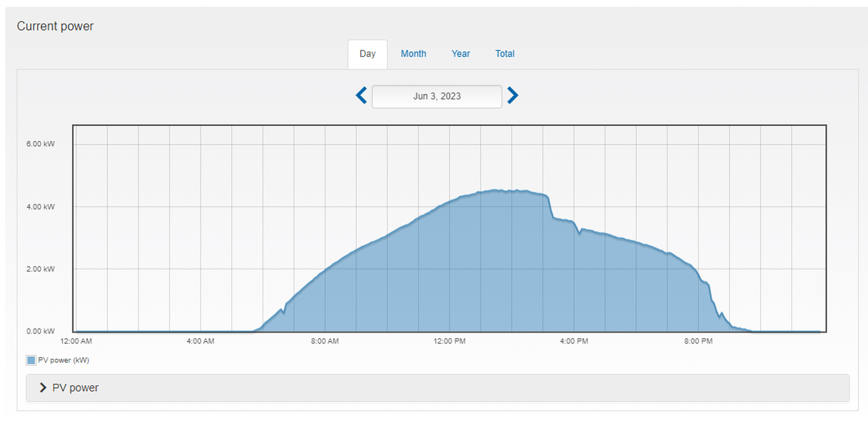The image size is (868, 421).
Task: Click the 12:00 PM axis label
Action: click(449, 341)
